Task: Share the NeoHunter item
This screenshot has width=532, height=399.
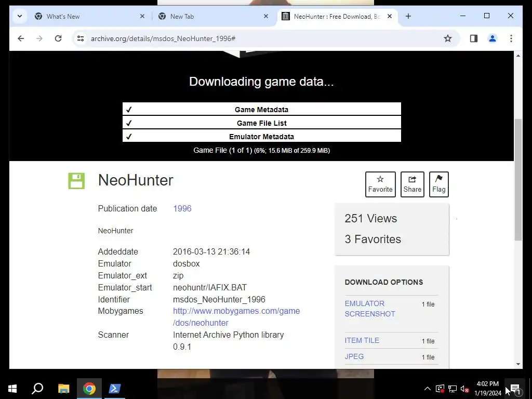Action: pyautogui.click(x=412, y=184)
